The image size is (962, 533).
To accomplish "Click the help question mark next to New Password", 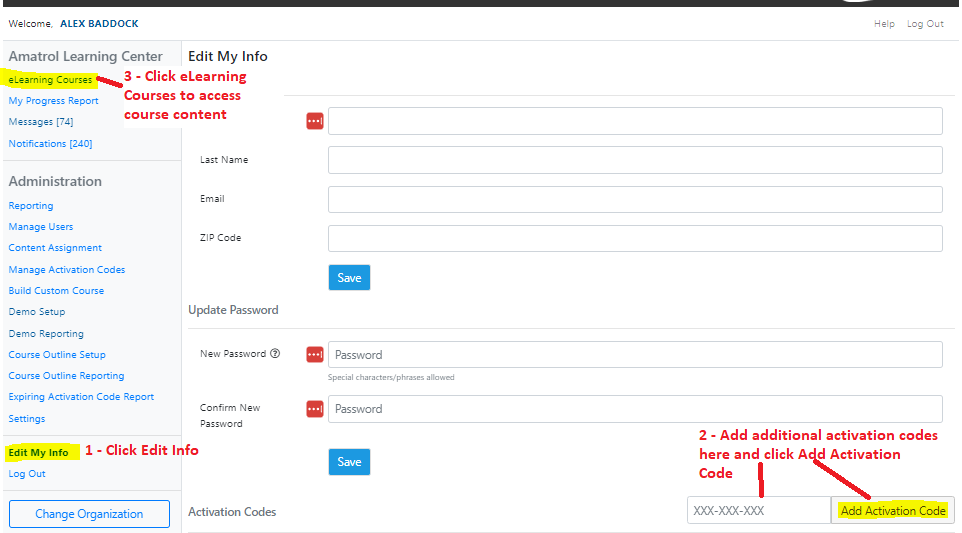I will pos(275,353).
